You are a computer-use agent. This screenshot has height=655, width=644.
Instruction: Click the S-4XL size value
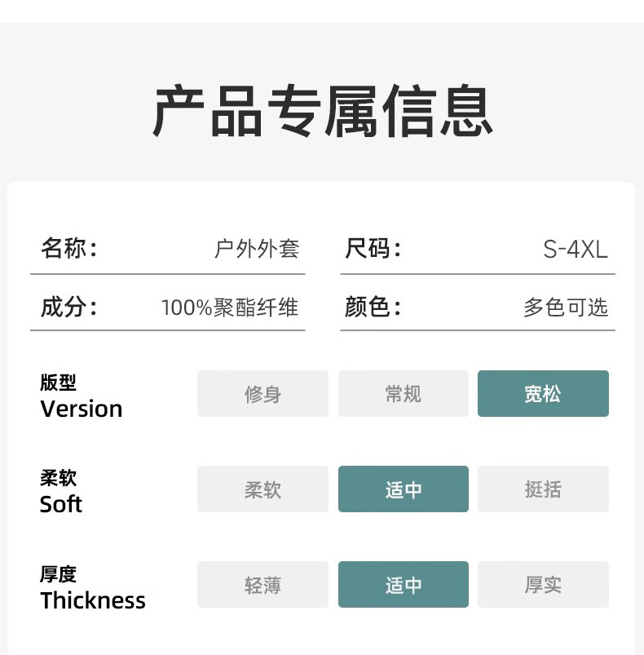(x=576, y=249)
